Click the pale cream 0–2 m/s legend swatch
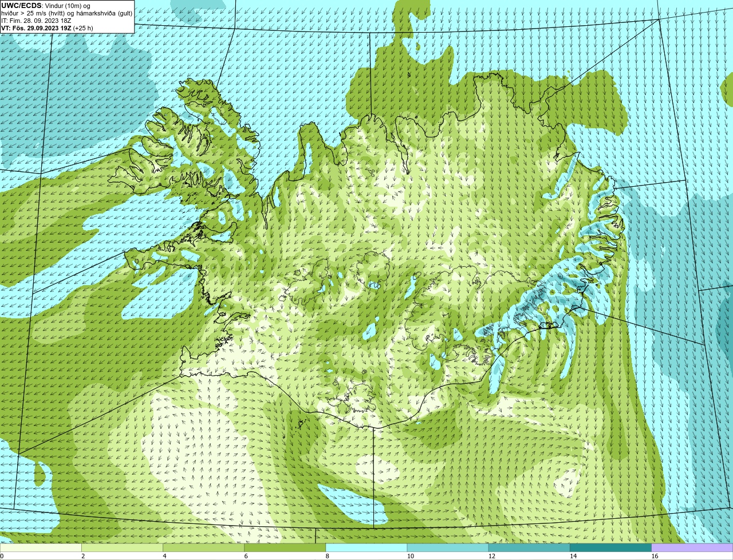Viewport: 733px width, 560px height. [41, 547]
